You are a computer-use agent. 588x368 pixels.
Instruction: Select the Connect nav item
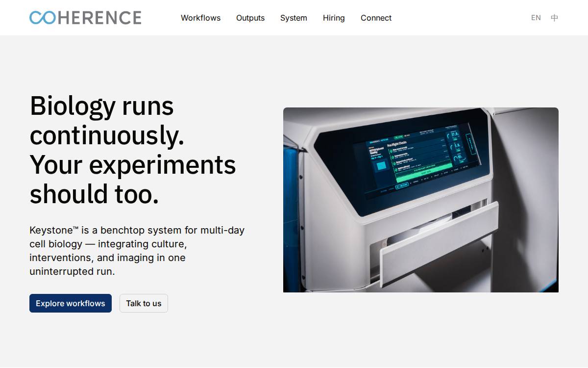[x=376, y=18]
